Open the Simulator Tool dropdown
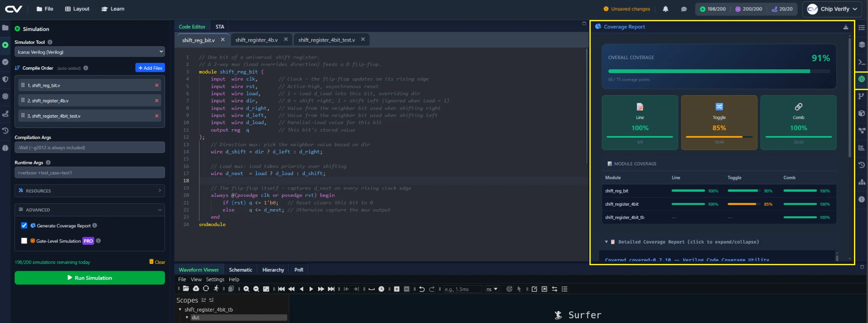The image size is (868, 323). [90, 52]
